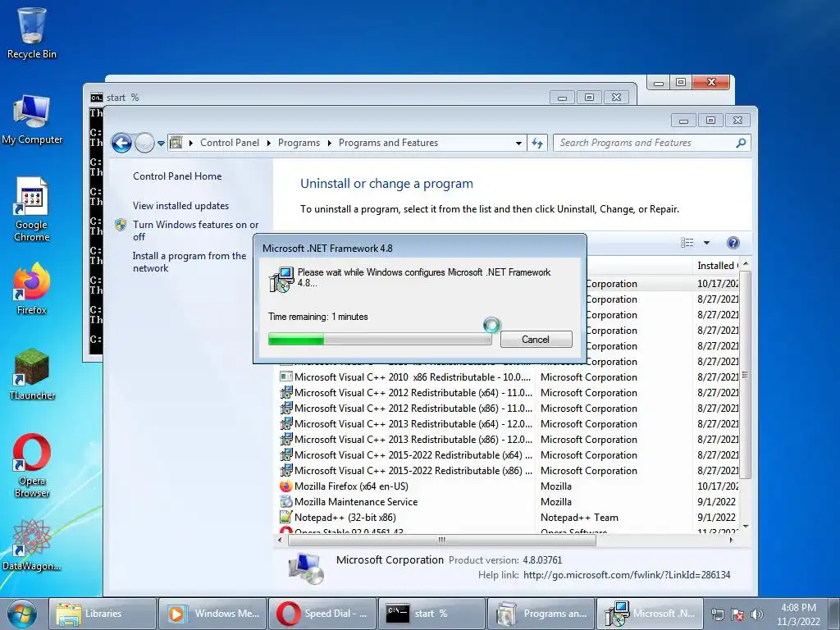Click the Change your view icon

click(687, 243)
